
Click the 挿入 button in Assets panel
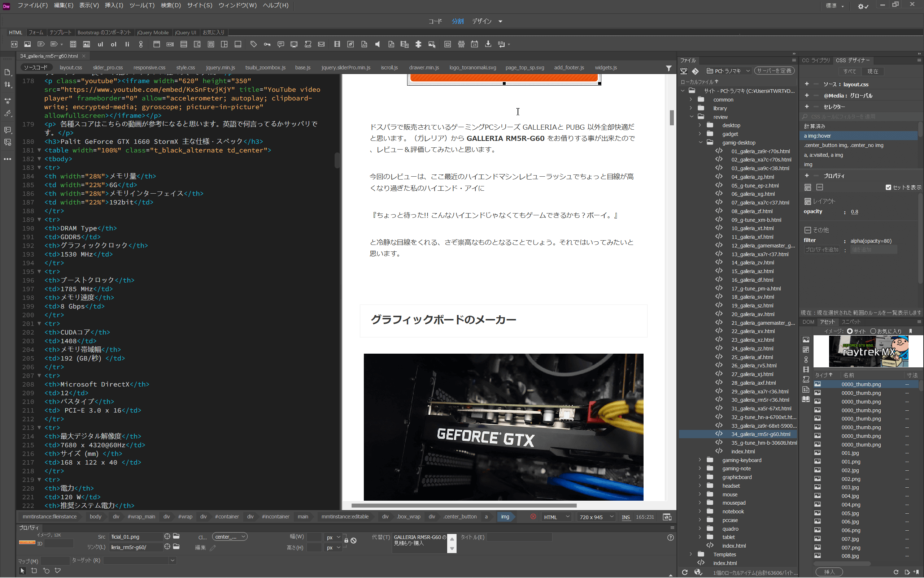click(x=829, y=572)
